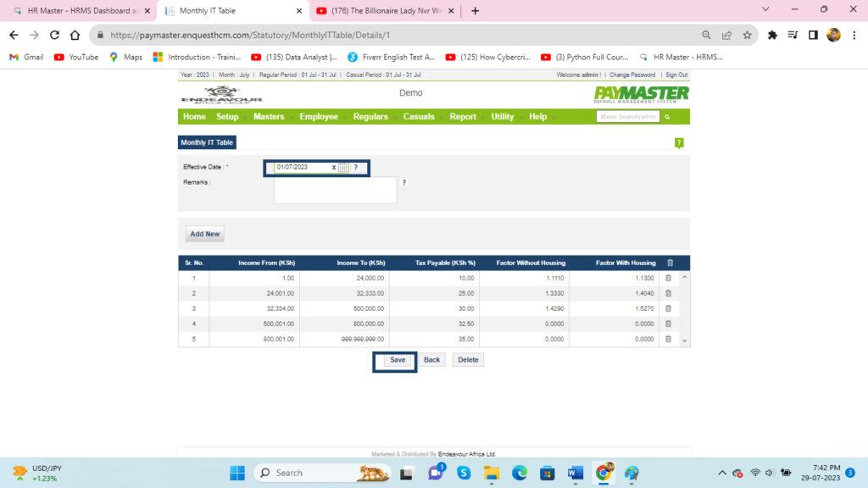Expand the Setup menu
868x488 pixels.
(227, 117)
